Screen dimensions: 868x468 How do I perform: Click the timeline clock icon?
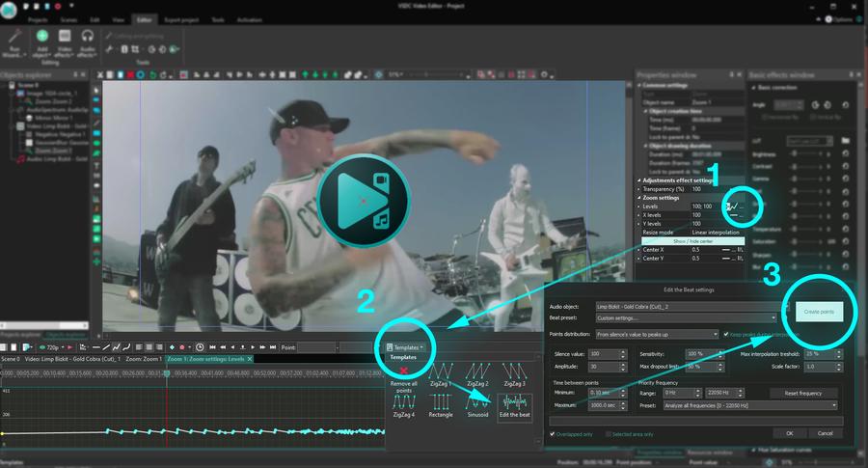[x=200, y=347]
